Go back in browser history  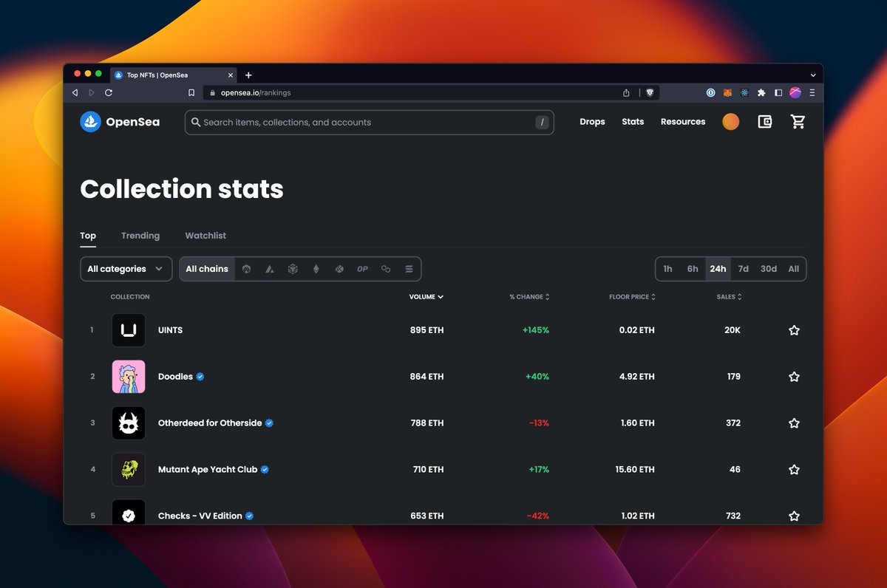click(75, 93)
